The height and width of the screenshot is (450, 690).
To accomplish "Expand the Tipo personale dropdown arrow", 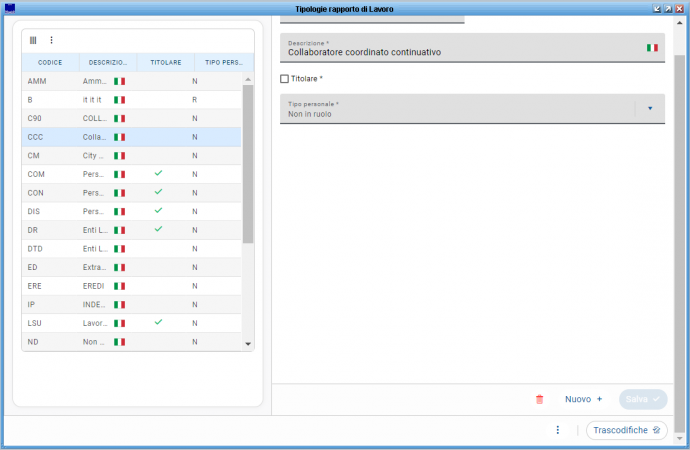I will 650,109.
